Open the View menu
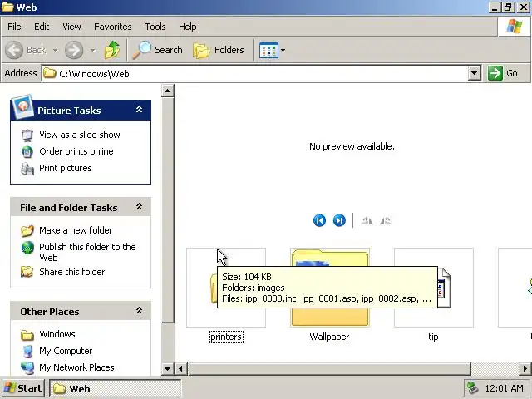 71,27
